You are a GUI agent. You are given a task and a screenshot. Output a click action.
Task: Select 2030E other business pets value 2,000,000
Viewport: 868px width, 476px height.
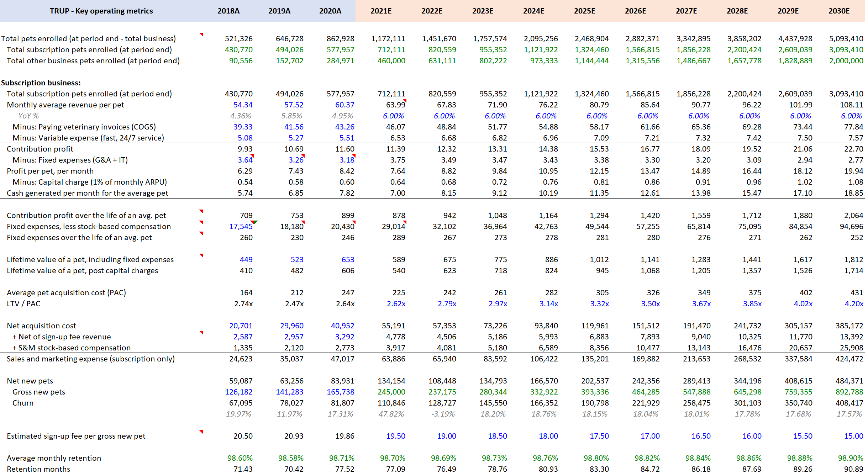[846, 60]
